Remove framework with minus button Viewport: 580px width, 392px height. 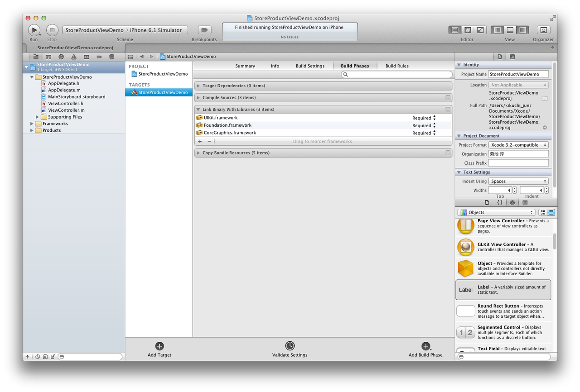(209, 141)
